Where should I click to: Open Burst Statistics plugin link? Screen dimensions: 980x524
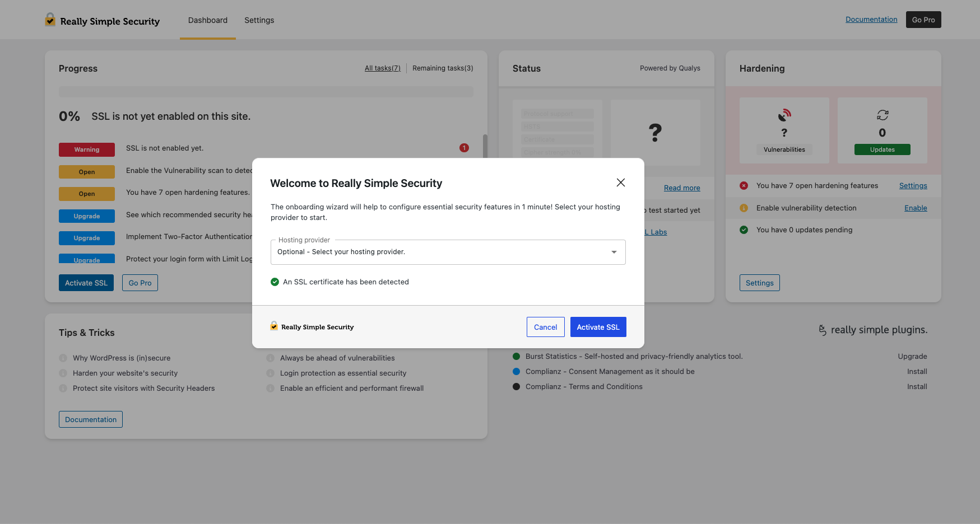click(x=634, y=356)
